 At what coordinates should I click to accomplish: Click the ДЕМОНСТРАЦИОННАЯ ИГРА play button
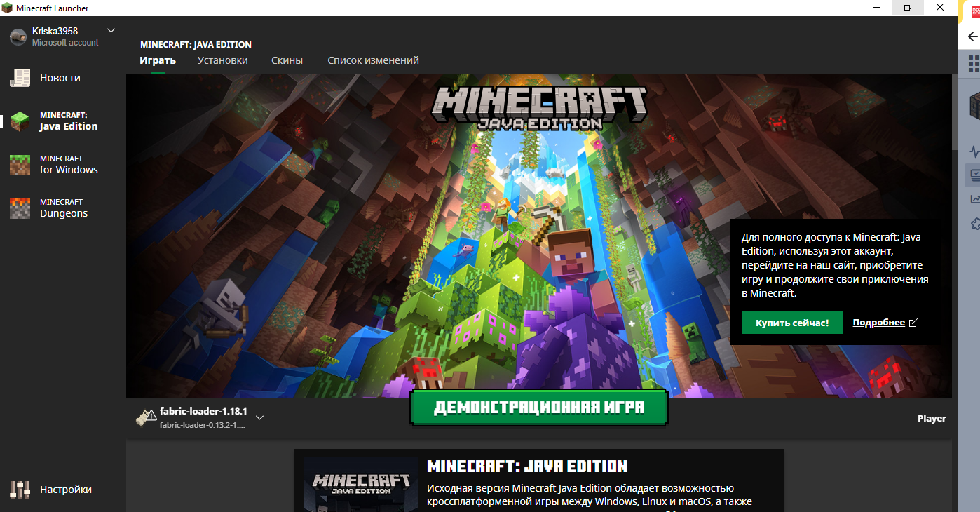(x=538, y=408)
